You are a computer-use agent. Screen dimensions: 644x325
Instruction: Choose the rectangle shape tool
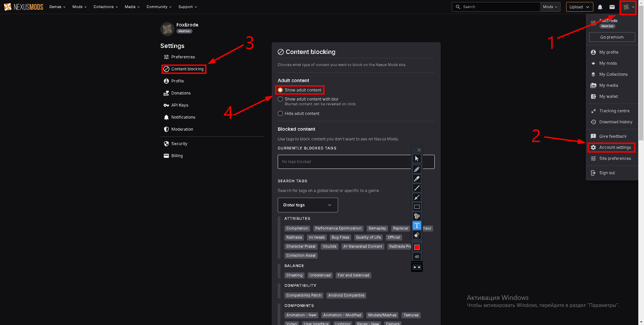point(417,207)
